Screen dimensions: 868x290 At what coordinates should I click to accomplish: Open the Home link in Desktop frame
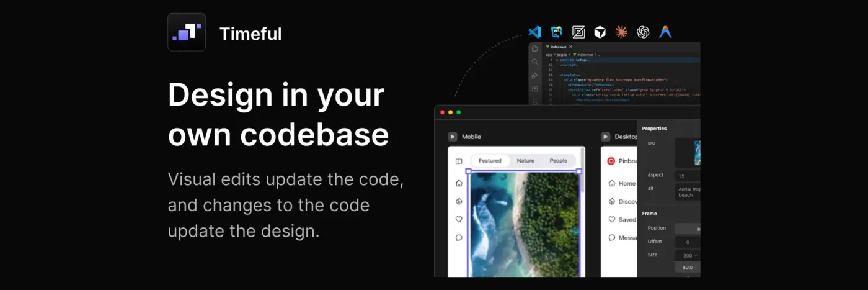pos(622,184)
